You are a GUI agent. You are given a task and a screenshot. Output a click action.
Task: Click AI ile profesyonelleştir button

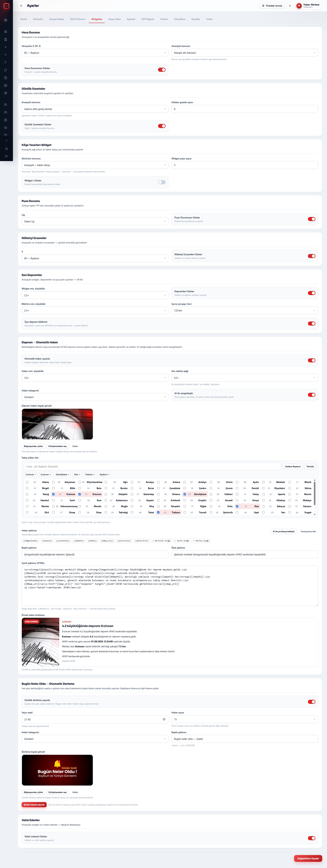coord(284,531)
